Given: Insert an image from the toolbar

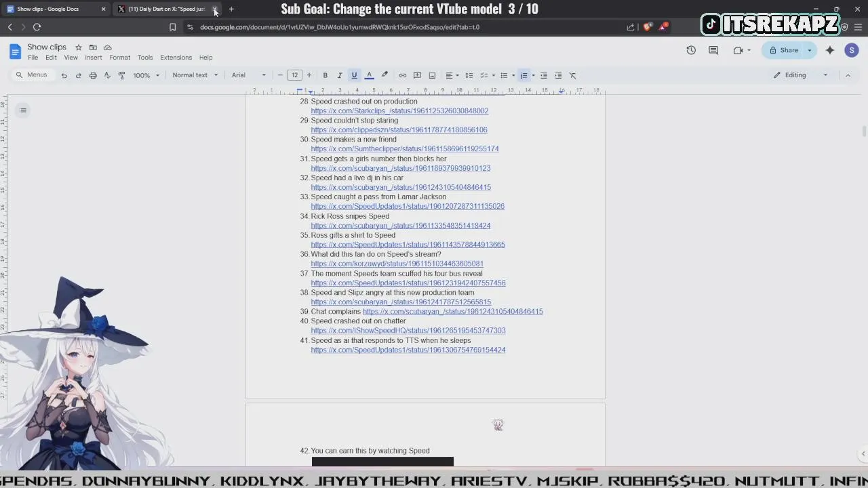Looking at the screenshot, I should coord(432,75).
